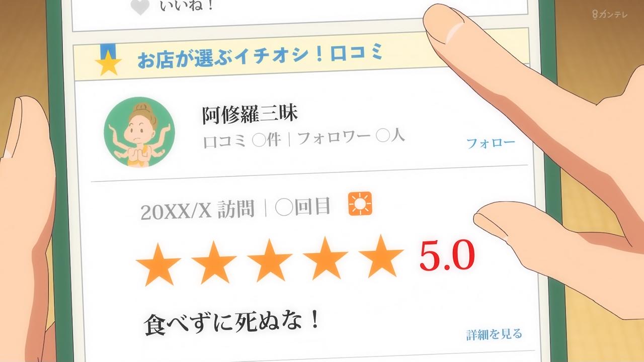Click the フォロワー ○人 follower count
This screenshot has height=362, width=644.
[x=351, y=137]
